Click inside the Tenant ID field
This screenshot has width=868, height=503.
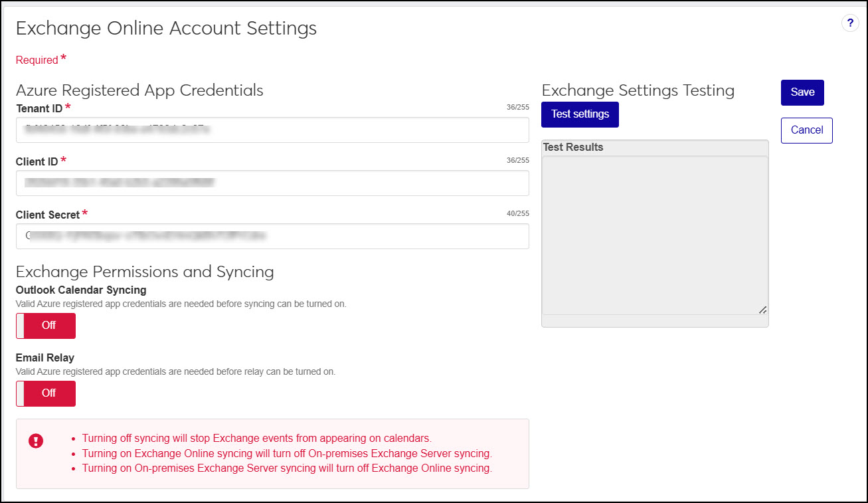272,130
